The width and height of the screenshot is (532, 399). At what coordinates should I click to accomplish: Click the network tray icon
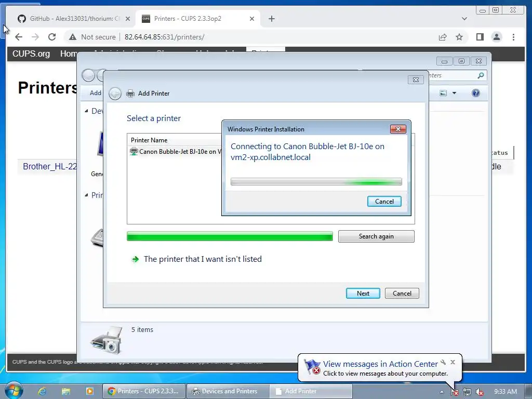pyautogui.click(x=467, y=392)
